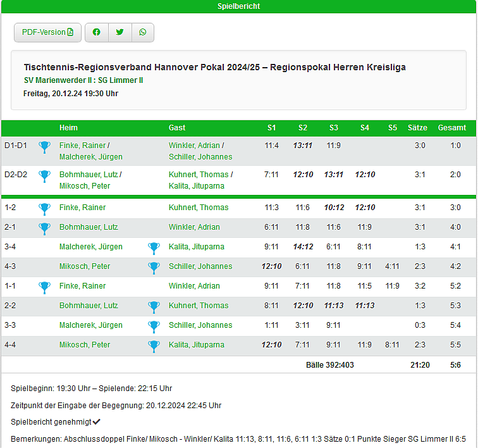The image size is (478, 448).
Task: Open SV Marienwerder II : SG Limmer II link
Action: (83, 80)
